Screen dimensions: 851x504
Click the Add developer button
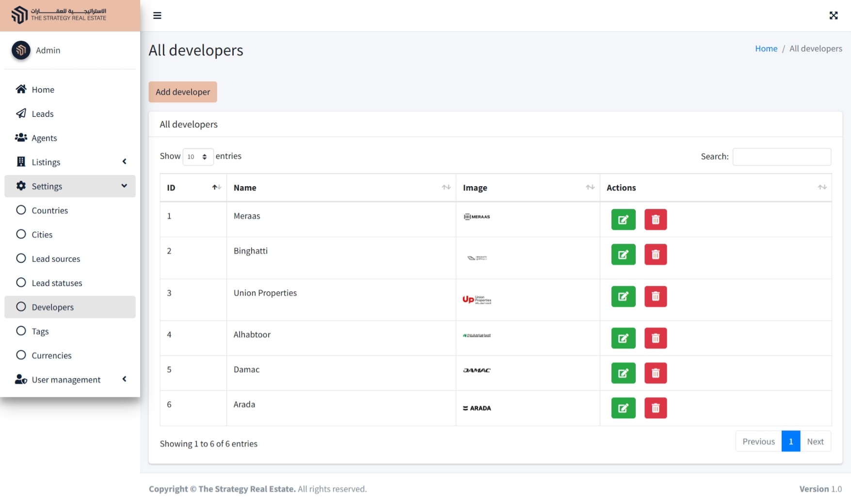183,92
